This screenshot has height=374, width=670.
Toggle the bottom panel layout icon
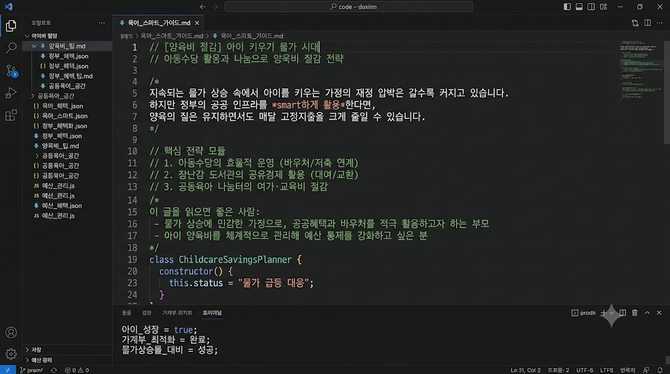[579, 6]
